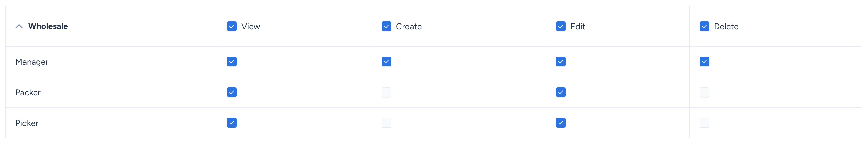Disable Create permission for Manager
The height and width of the screenshot is (145, 868).
pyautogui.click(x=386, y=62)
